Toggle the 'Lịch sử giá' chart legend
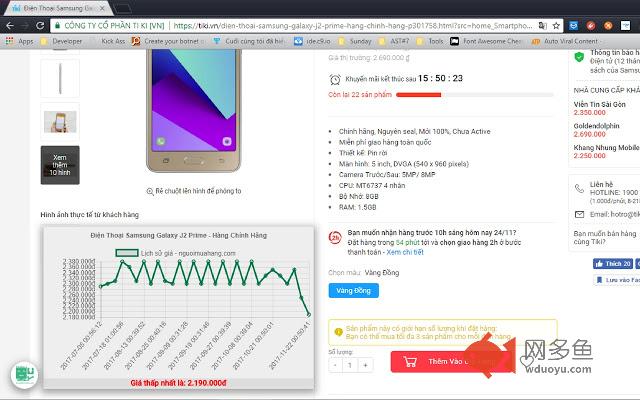Image resolution: width=640 pixels, height=400 pixels. 127,253
